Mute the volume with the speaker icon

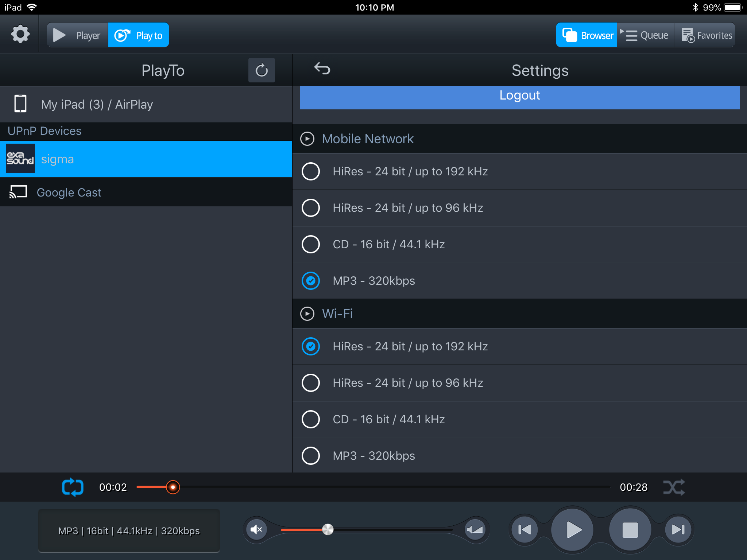point(256,529)
